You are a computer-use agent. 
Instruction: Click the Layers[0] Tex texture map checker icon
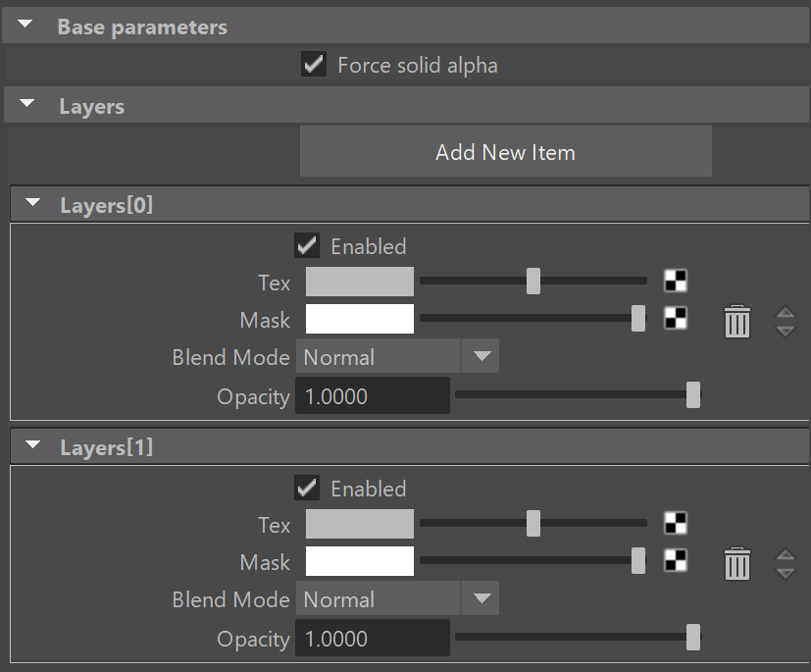click(x=676, y=281)
